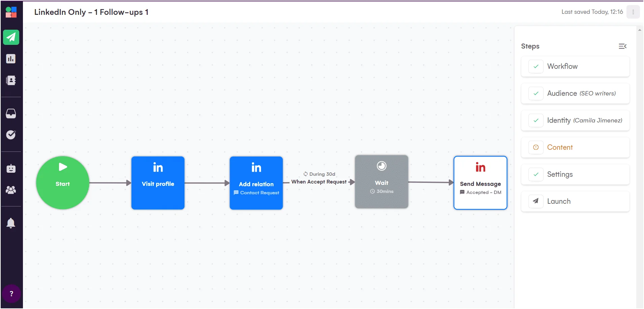Click the Launch paper-plane icon
This screenshot has width=644, height=309.
[x=536, y=201]
